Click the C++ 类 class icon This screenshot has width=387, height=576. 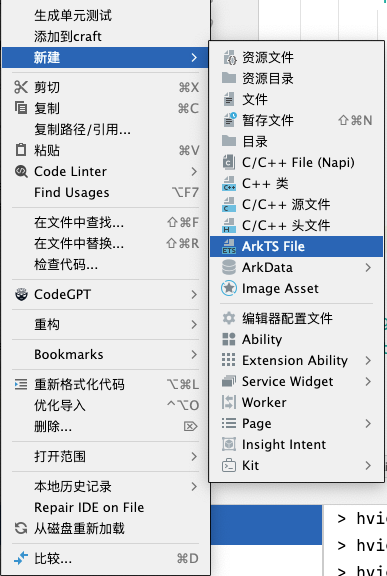pyautogui.click(x=229, y=183)
